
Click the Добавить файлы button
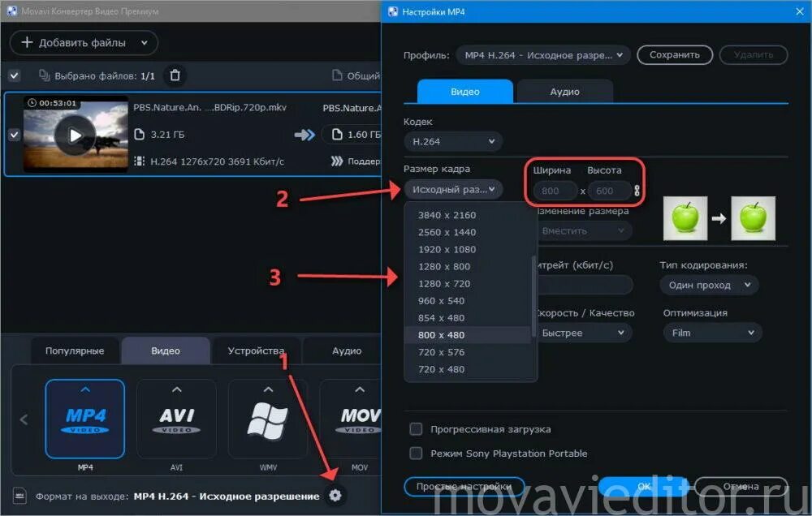point(84,43)
